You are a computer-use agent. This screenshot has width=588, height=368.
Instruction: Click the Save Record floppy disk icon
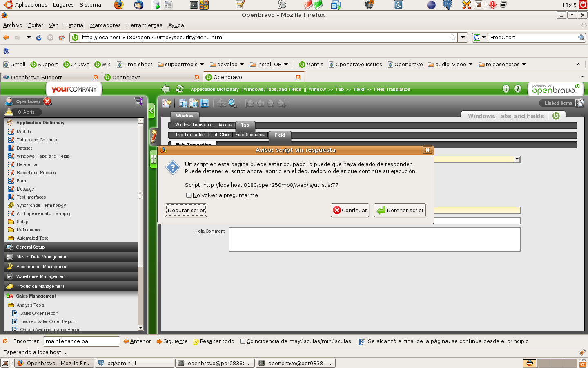tap(205, 103)
